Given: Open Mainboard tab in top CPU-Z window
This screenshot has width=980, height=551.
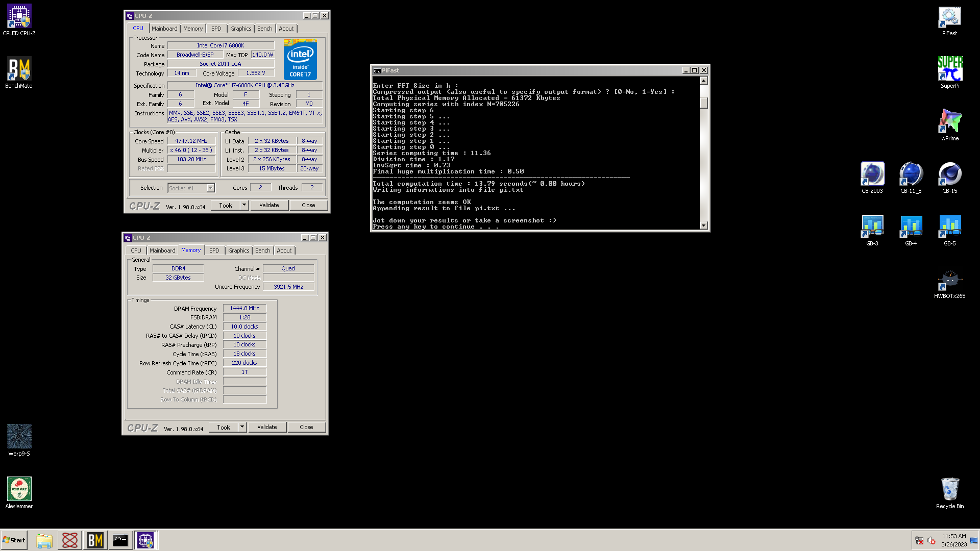Looking at the screenshot, I should [x=164, y=29].
